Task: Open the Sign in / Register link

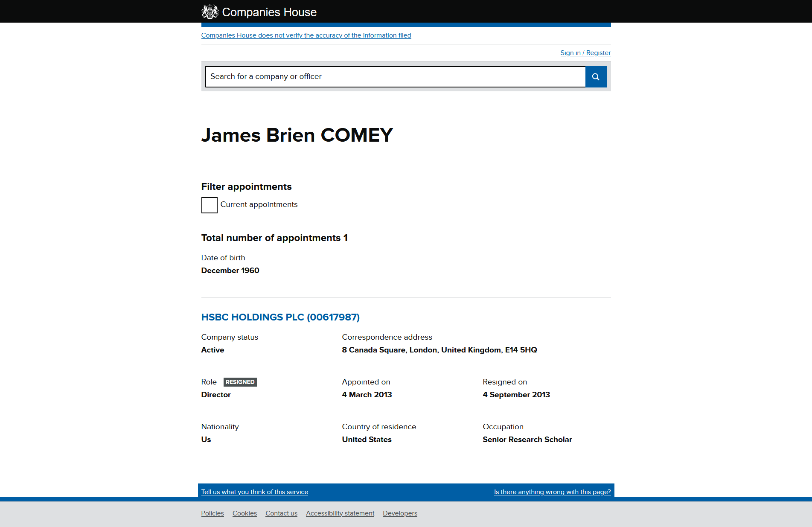Action: pyautogui.click(x=585, y=53)
